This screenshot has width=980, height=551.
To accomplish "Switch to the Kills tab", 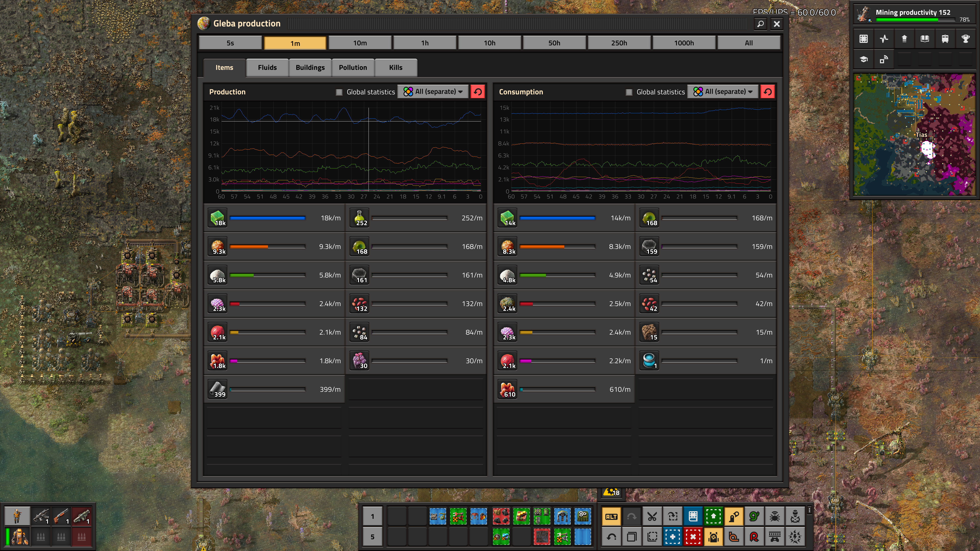I will tap(396, 67).
